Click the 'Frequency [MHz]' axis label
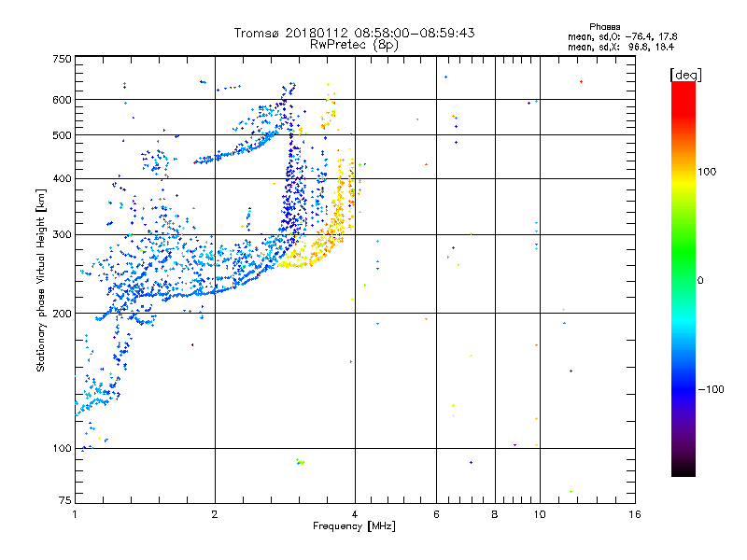The height and width of the screenshot is (560, 747). coord(354,526)
